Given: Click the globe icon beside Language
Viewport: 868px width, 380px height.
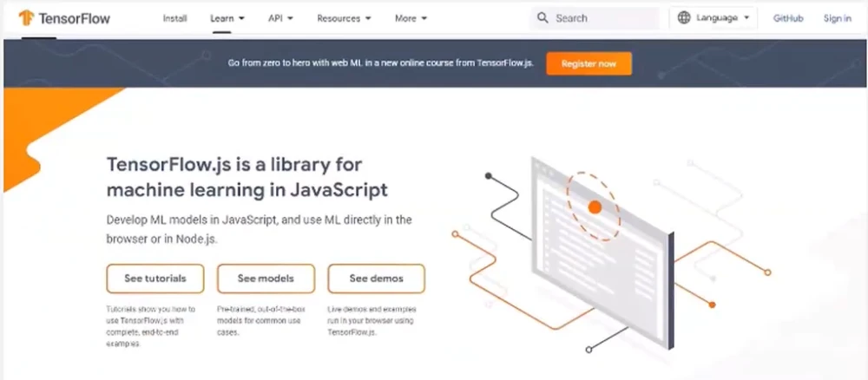Looking at the screenshot, I should click(684, 17).
